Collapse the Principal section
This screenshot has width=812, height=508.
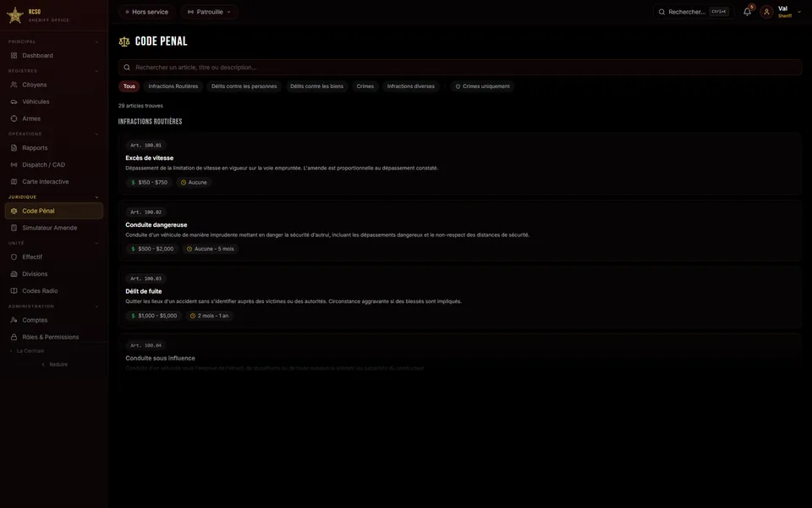click(96, 42)
